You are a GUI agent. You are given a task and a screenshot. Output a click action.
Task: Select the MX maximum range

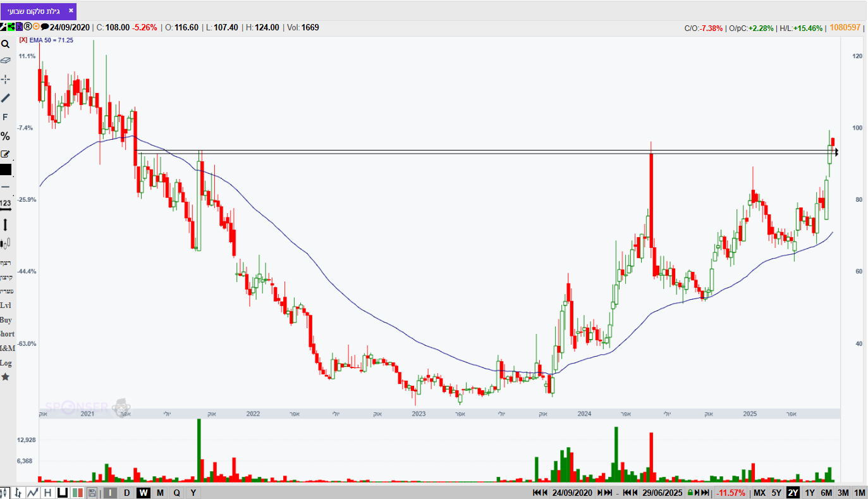pos(759,493)
